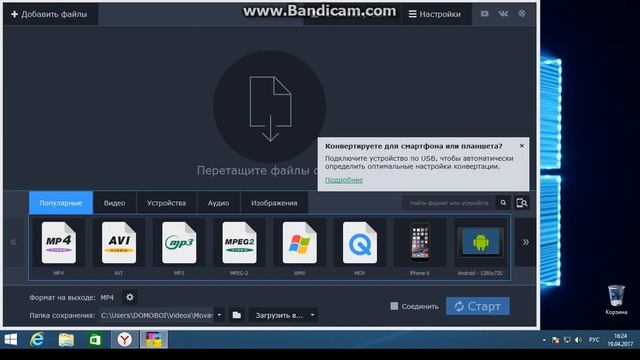Click the volume tray icon
The height and width of the screenshot is (360, 640).
pos(578,340)
